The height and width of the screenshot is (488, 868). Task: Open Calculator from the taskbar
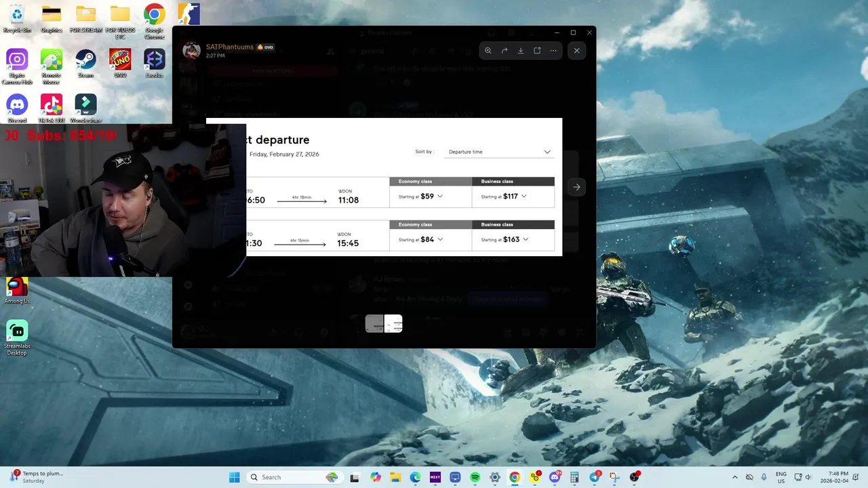click(574, 477)
